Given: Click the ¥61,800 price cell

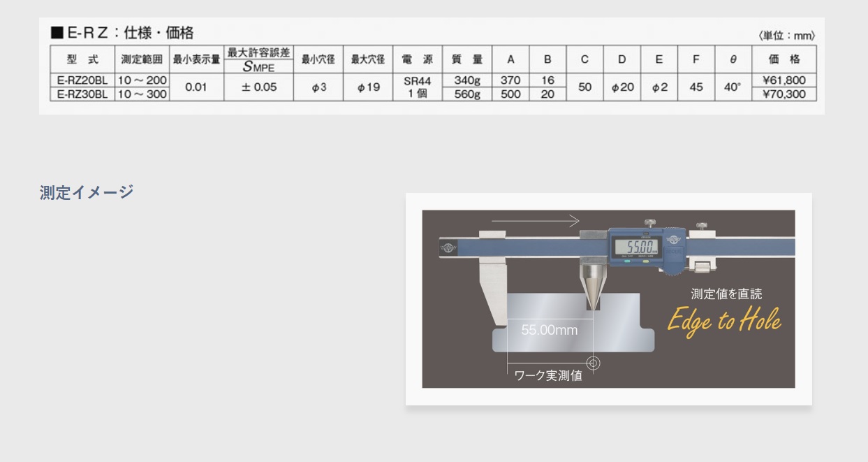Looking at the screenshot, I should 784,80.
